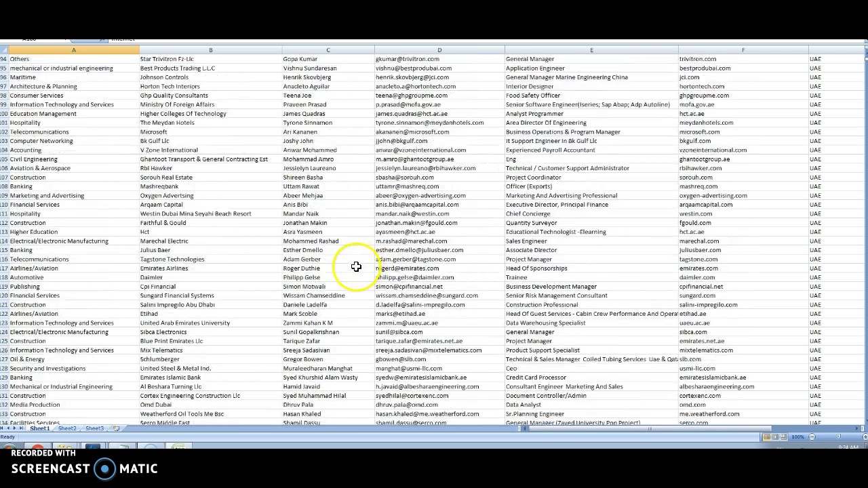Select cell 'Tagstone Technologies'
The height and width of the screenshot is (488, 868).
(172, 260)
